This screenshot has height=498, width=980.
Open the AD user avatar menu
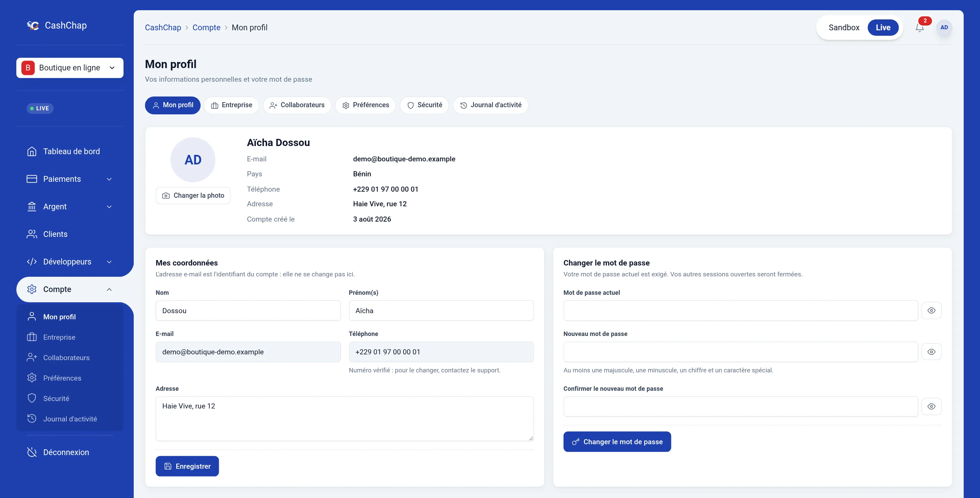pyautogui.click(x=944, y=27)
